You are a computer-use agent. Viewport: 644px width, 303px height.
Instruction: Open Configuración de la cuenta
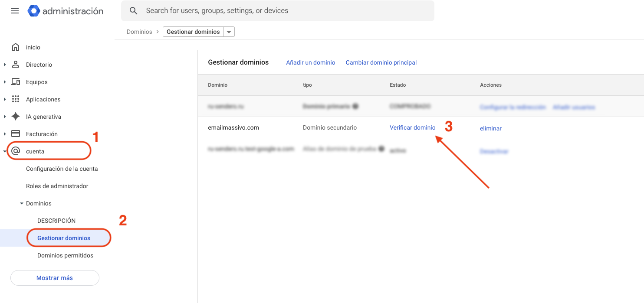click(x=62, y=169)
